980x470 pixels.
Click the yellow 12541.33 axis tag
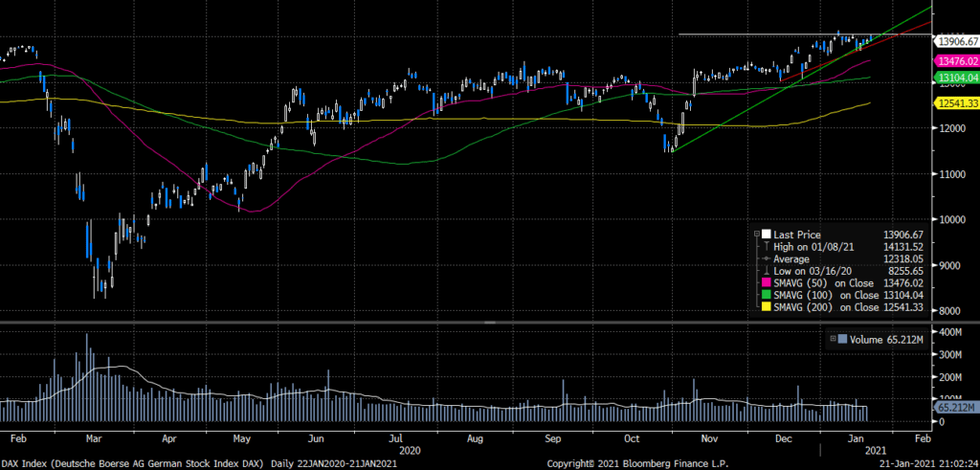click(x=957, y=103)
